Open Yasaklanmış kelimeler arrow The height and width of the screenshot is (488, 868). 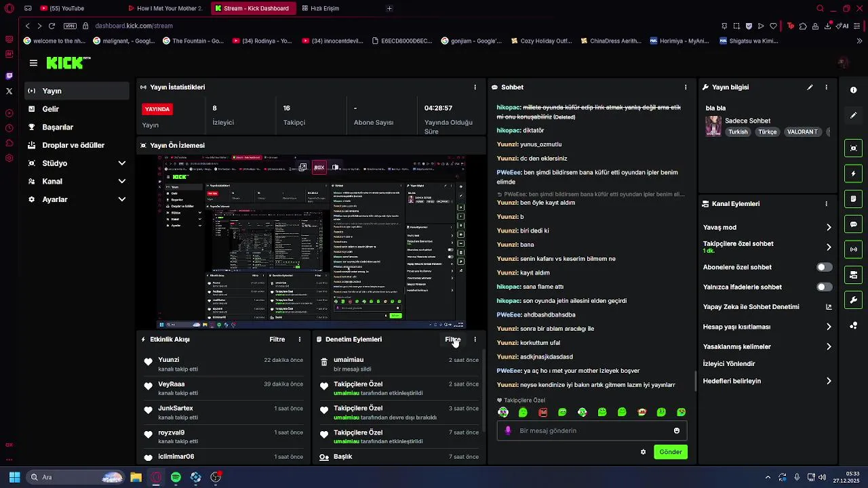pyautogui.click(x=829, y=347)
